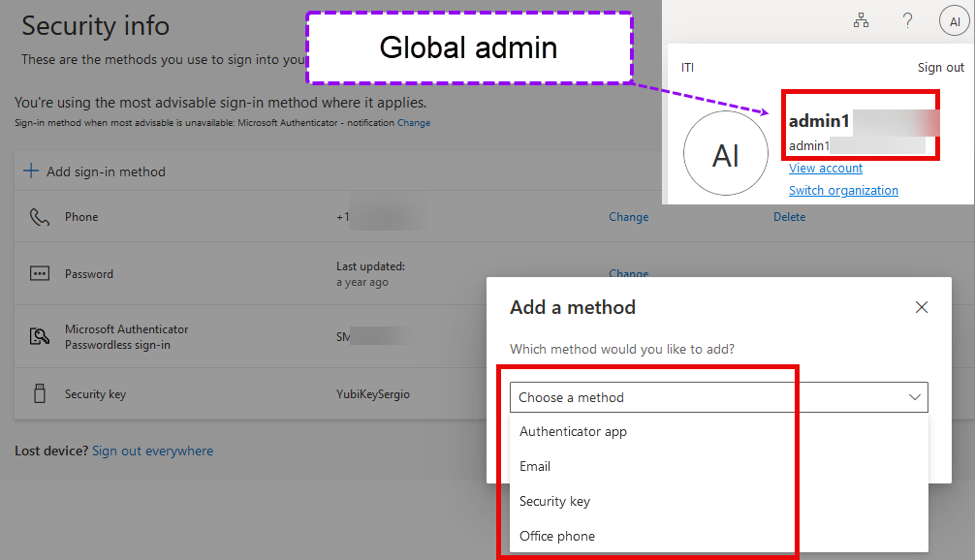Image resolution: width=975 pixels, height=560 pixels.
Task: Expand the Choose a method dropdown
Action: tap(719, 397)
